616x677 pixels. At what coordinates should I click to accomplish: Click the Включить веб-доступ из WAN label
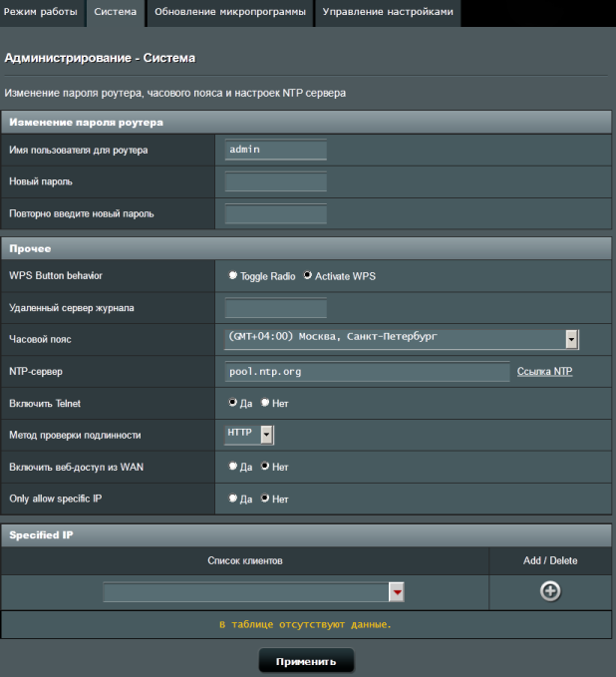(x=77, y=468)
